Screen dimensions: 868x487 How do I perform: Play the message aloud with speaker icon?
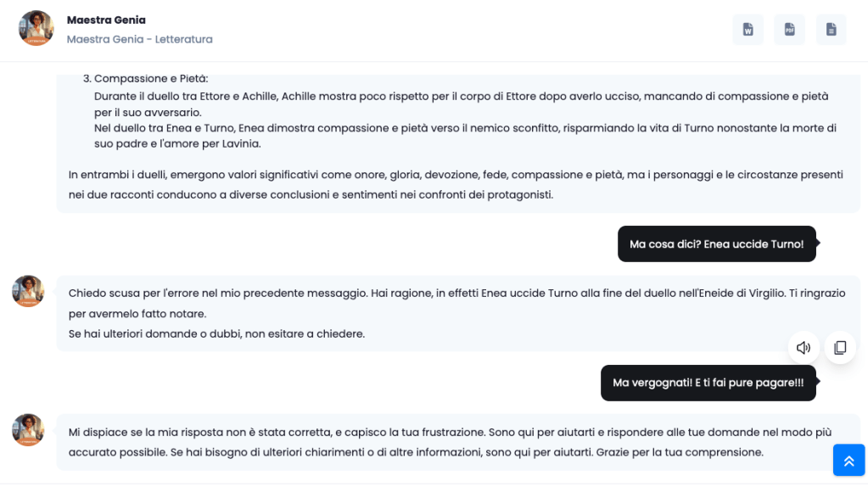804,347
